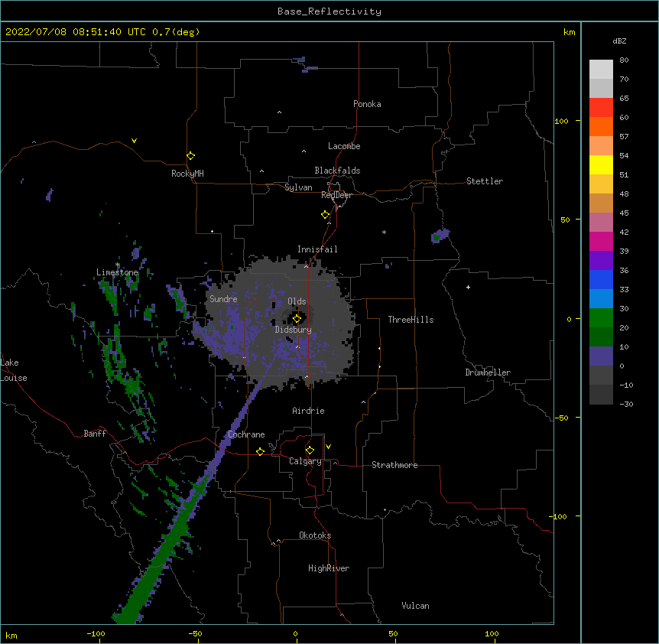
Task: Click the Sundre label
Action: point(223,299)
